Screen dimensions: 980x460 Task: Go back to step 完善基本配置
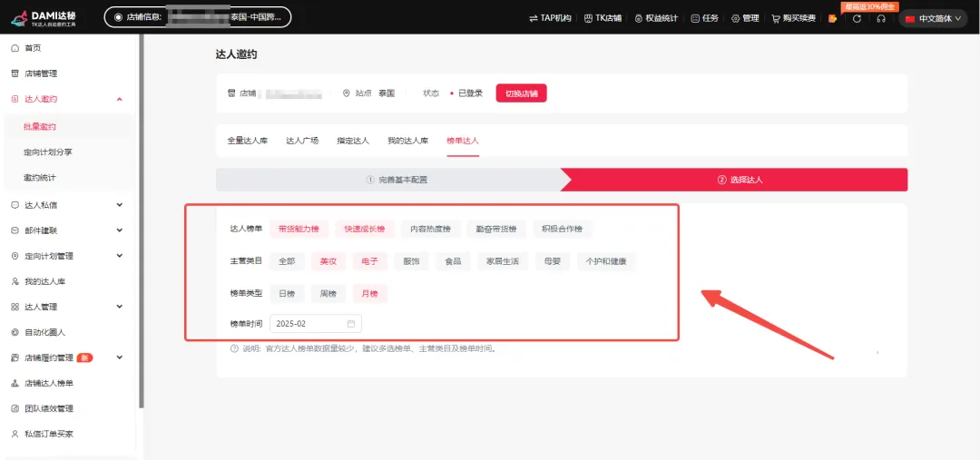point(397,180)
